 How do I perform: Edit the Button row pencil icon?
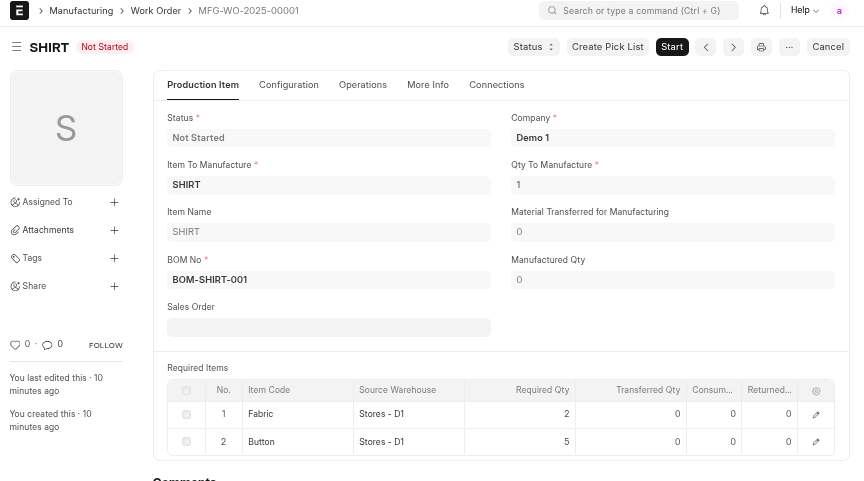(816, 442)
